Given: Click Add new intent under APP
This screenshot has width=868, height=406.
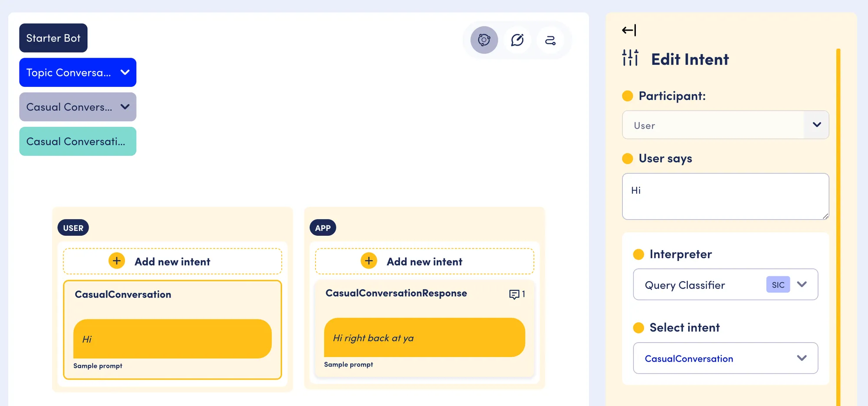Looking at the screenshot, I should [424, 261].
